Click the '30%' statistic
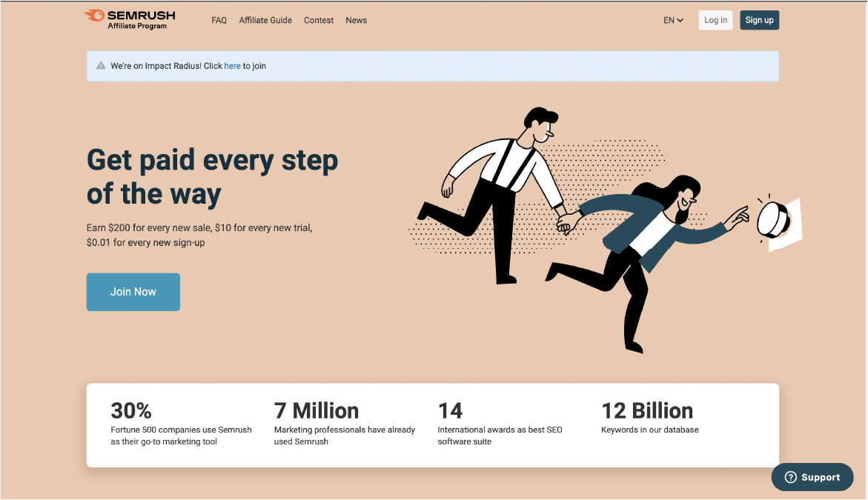Viewport: 868px width, 500px height. [131, 411]
